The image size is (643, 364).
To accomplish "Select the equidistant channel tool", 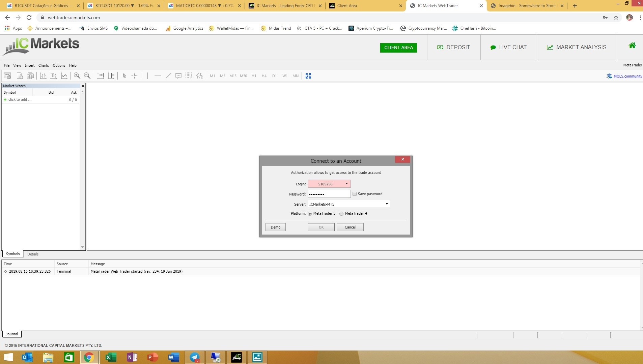I will pos(199,76).
